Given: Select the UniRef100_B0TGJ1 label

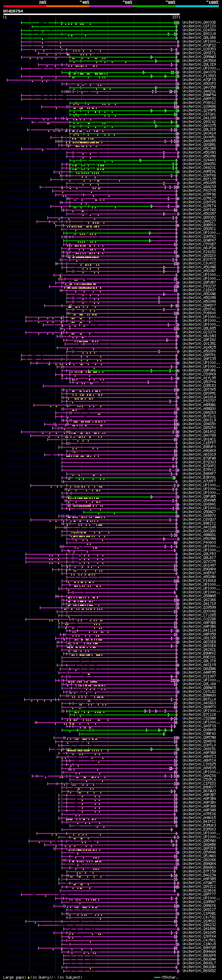Looking at the screenshot, I should [199, 416].
